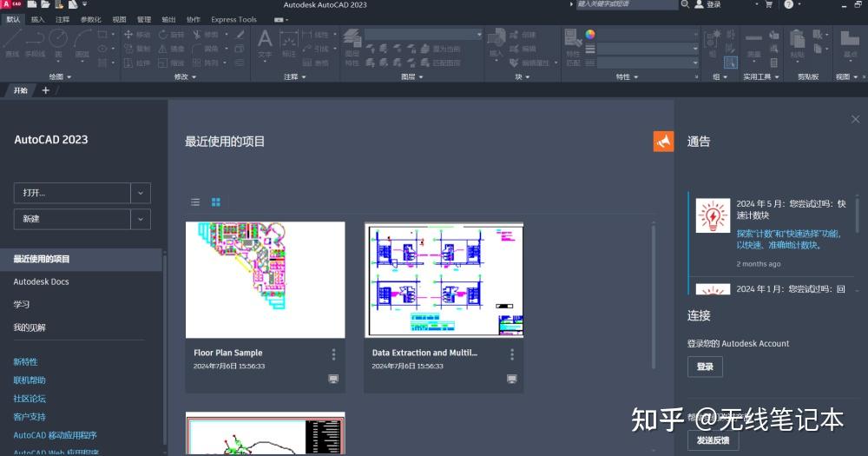Image resolution: width=868 pixels, height=456 pixels.
Task: Open the Floor Plan Sample thumbnail
Action: (265, 280)
